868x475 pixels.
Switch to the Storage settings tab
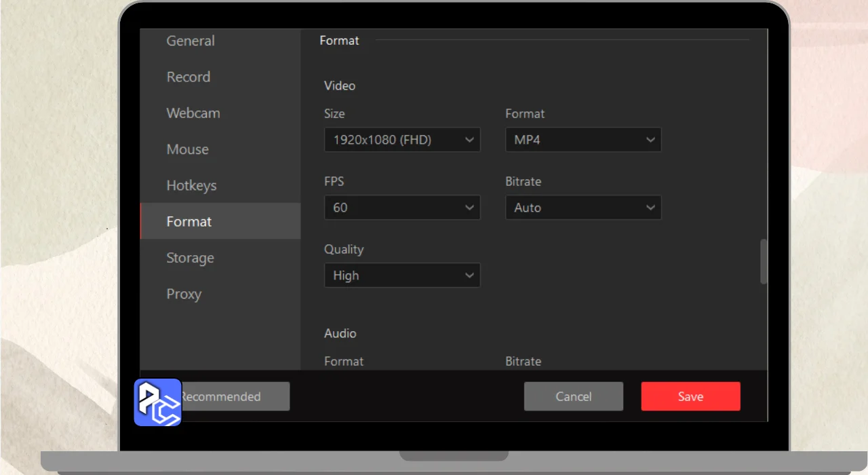[x=190, y=258]
